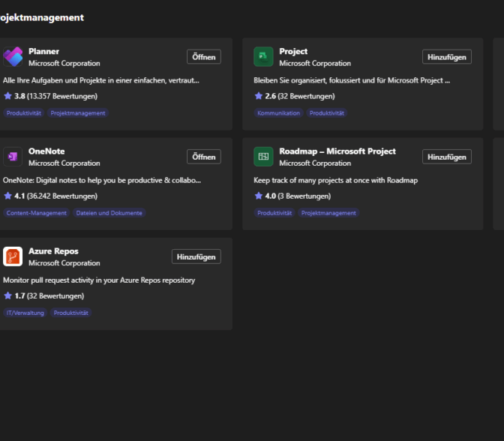Click 'Microsoft Corporation' under Azure Repos
504x441 pixels.
(64, 263)
